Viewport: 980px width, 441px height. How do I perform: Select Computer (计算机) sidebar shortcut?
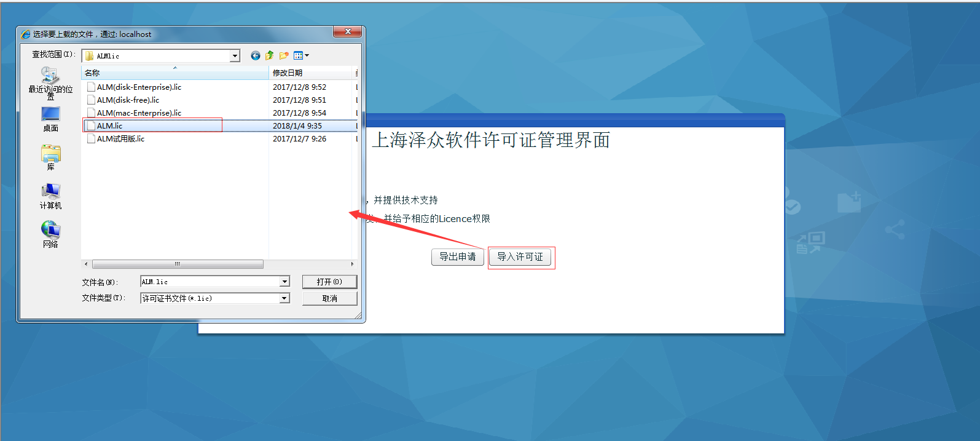click(50, 197)
